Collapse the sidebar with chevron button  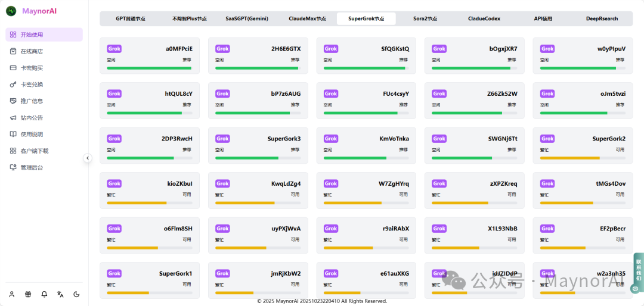[88, 158]
